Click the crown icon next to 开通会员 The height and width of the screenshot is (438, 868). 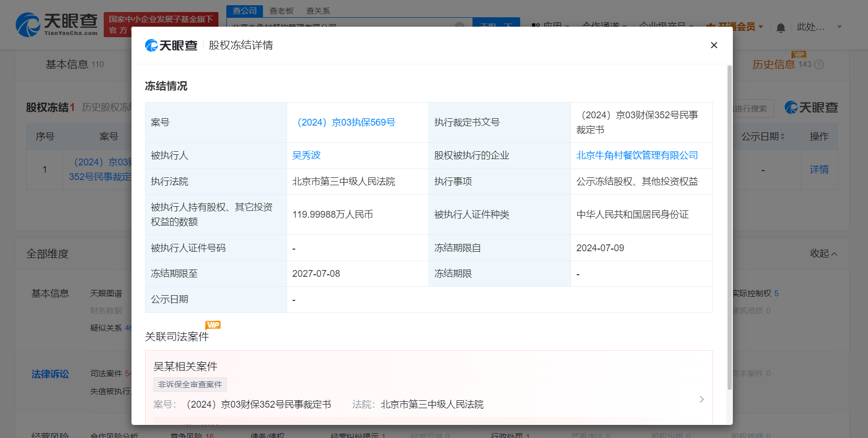pos(710,26)
